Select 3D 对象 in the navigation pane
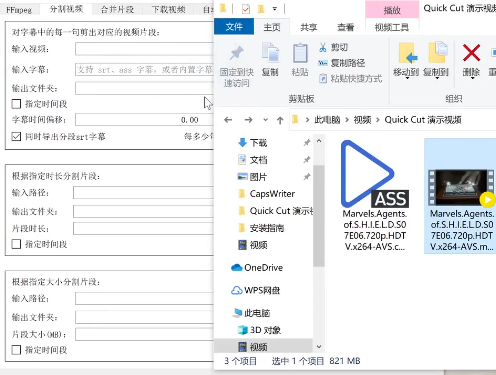This screenshot has width=496, height=375. click(x=259, y=330)
